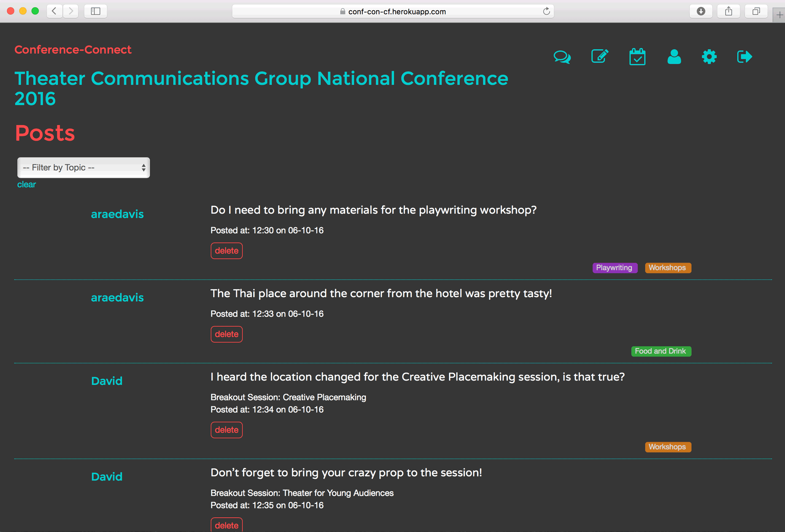785x532 pixels.
Task: Delete the Thai restaurant post
Action: coord(226,334)
